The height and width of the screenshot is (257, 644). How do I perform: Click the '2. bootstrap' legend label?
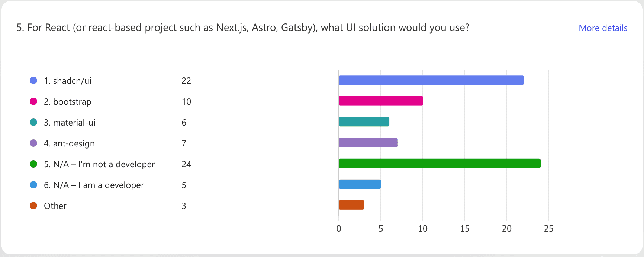click(68, 102)
